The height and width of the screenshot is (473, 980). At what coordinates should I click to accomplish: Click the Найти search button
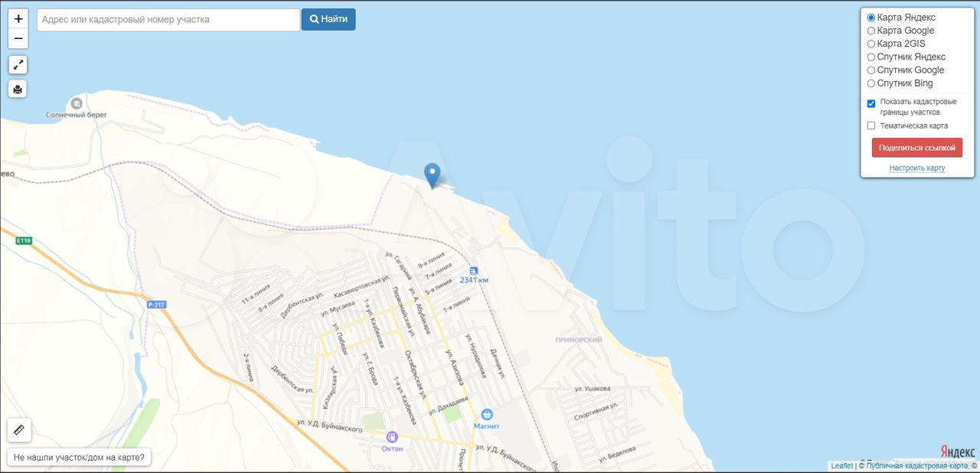point(328,19)
